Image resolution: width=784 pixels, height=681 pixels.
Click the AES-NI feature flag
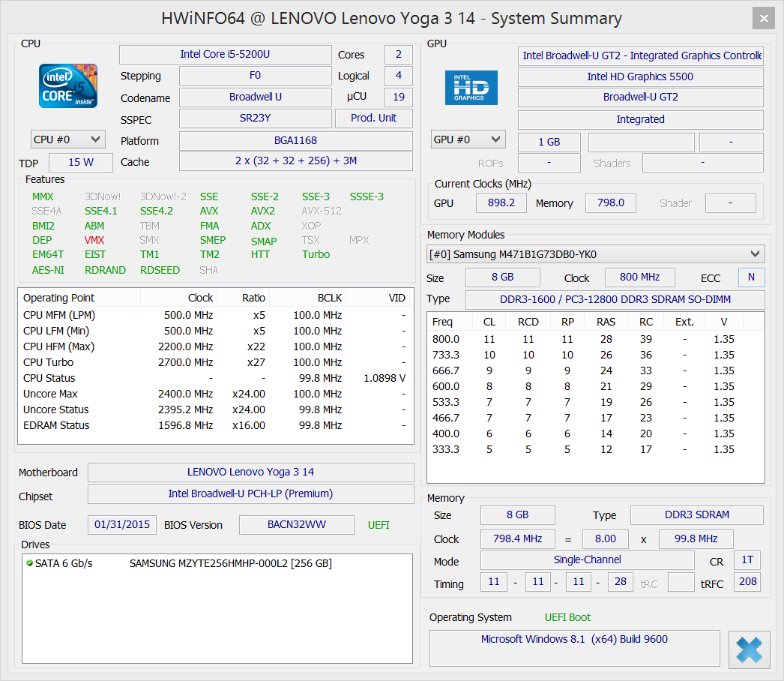pyautogui.click(x=48, y=270)
